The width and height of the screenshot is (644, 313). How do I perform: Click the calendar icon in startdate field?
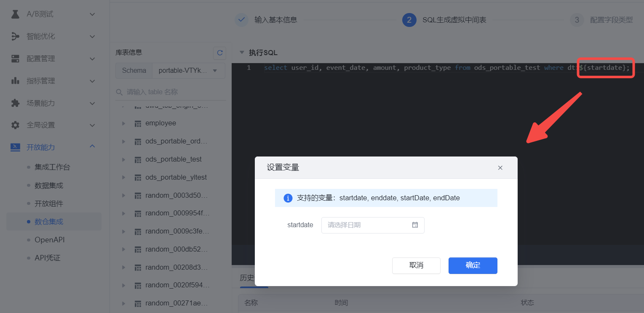(415, 225)
